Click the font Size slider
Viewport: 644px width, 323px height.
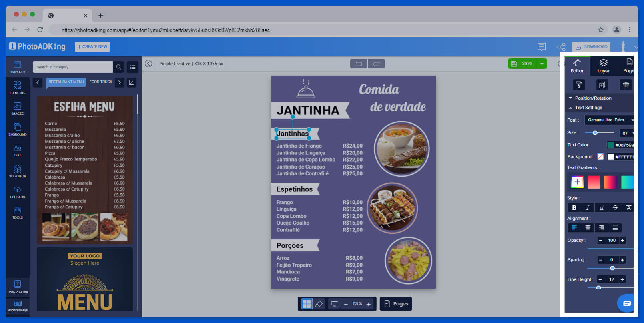pyautogui.click(x=600, y=133)
